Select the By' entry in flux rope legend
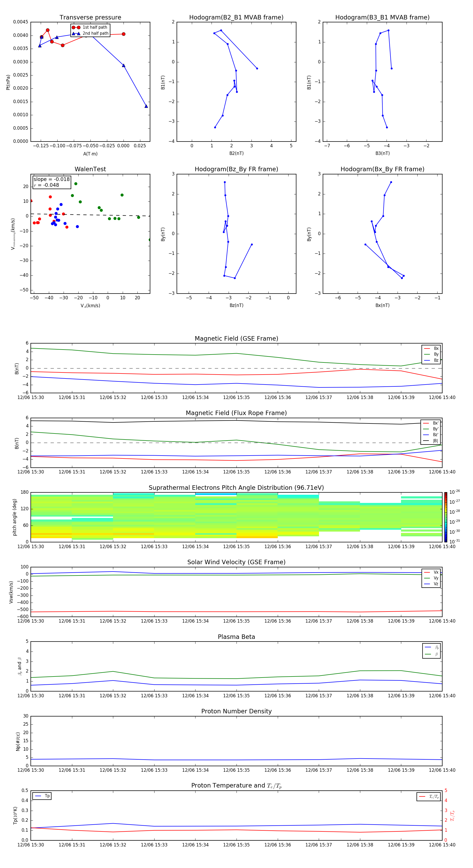This screenshot has height=868, width=473. click(431, 429)
